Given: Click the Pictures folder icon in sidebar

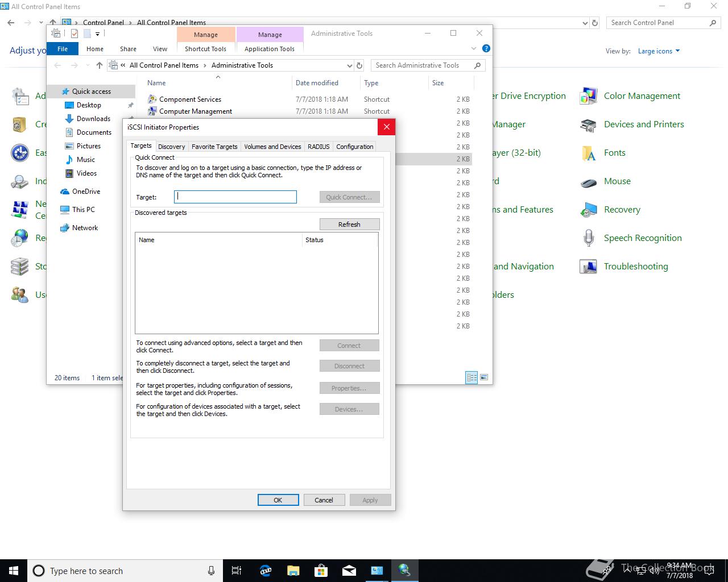Looking at the screenshot, I should click(69, 146).
